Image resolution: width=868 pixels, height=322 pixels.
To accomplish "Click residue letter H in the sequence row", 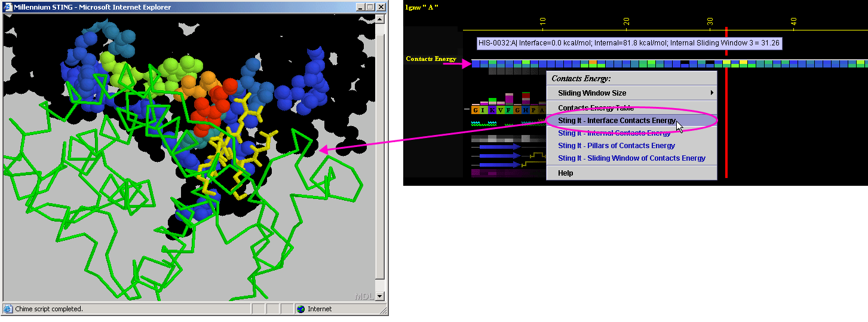I will coord(526,110).
